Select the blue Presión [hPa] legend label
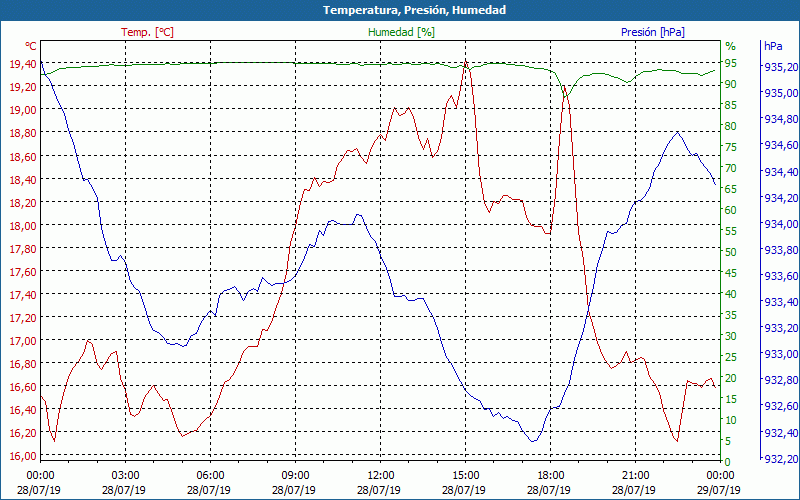800x500 pixels. pyautogui.click(x=653, y=32)
